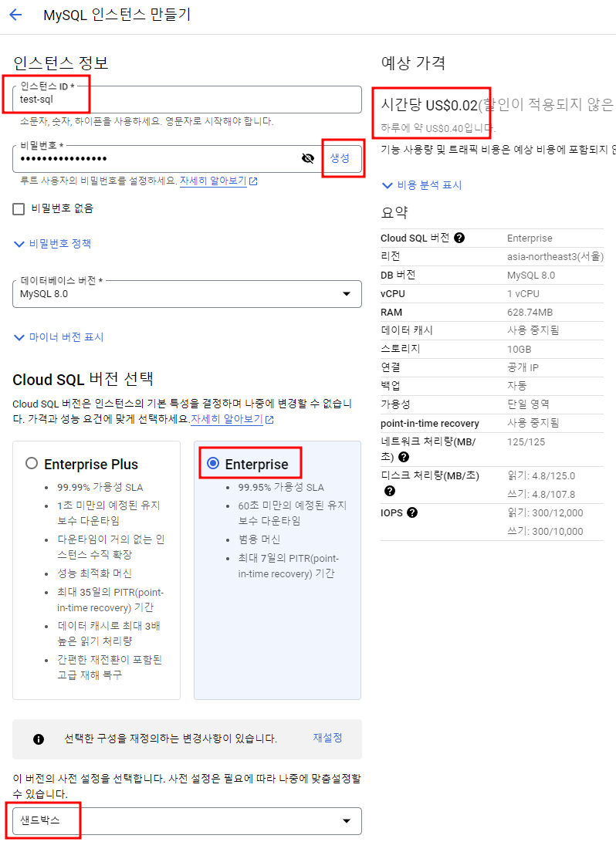Check the 비밀번호 없음 checkbox
The image size is (616, 842).
19,209
